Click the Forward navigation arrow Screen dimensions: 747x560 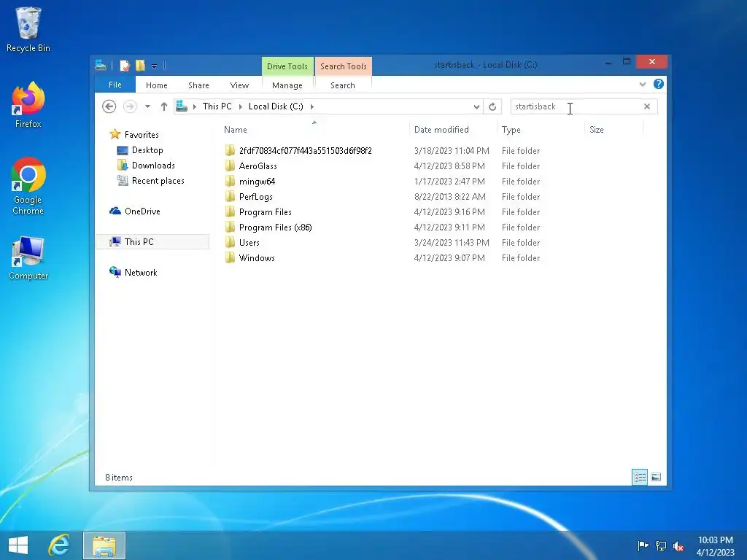pos(130,106)
